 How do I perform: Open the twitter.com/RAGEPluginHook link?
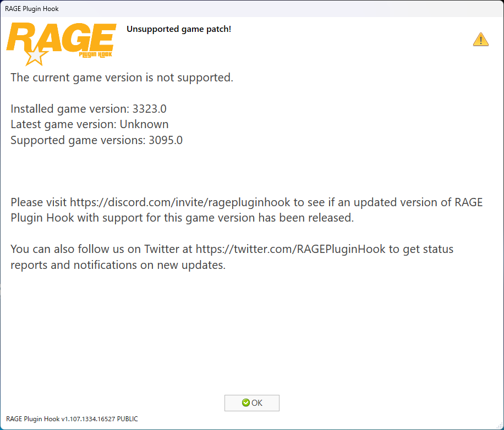coord(291,249)
